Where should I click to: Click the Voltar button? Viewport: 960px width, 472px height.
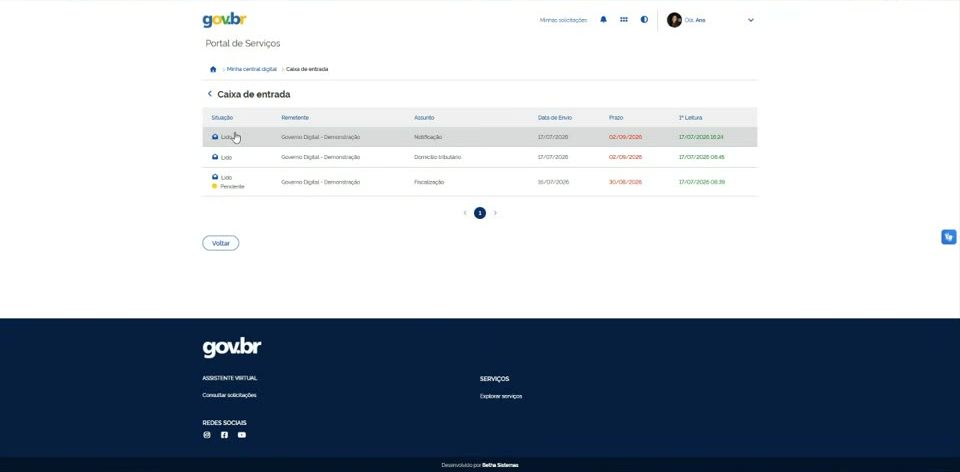(221, 243)
